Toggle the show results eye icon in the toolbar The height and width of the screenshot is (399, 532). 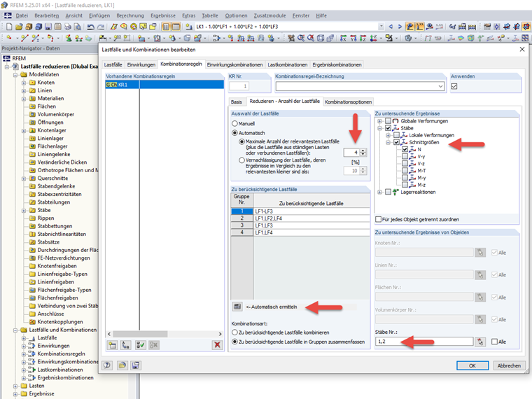[430, 27]
